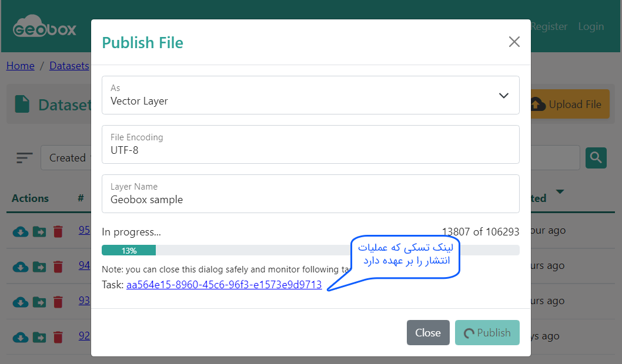Click the download icon in row 95
This screenshot has height=364, width=622.
point(20,231)
